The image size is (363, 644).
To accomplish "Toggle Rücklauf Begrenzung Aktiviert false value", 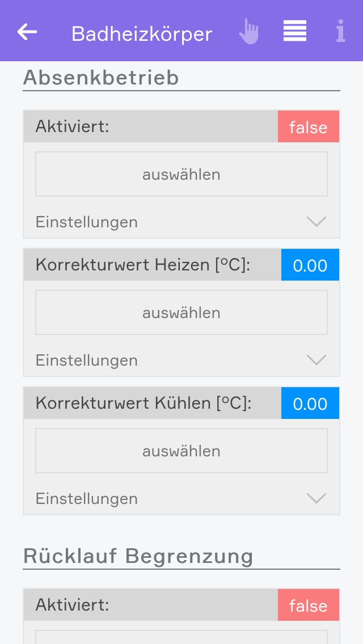I will (308, 605).
